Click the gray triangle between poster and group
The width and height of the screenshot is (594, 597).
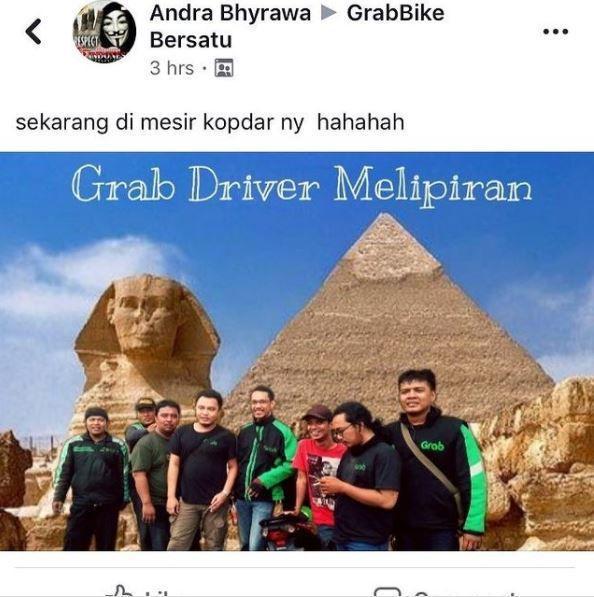[329, 13]
